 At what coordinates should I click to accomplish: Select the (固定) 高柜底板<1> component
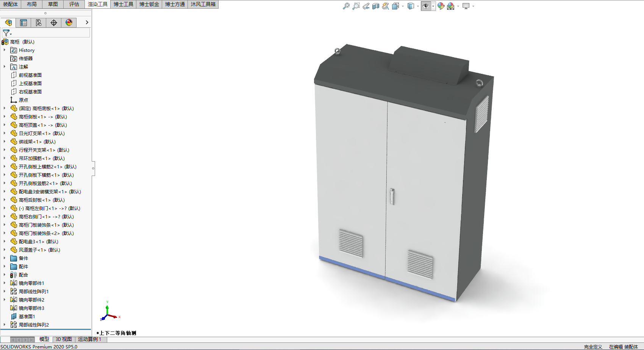point(46,109)
